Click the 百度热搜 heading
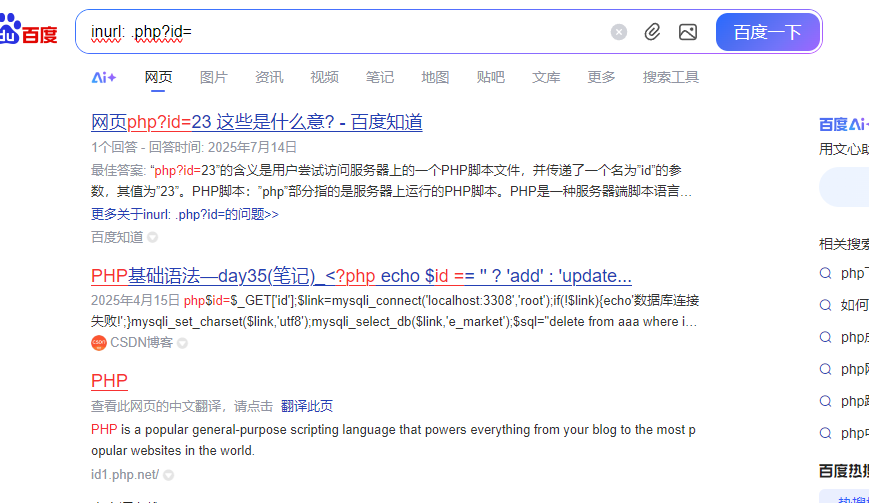The width and height of the screenshot is (869, 503). (844, 471)
